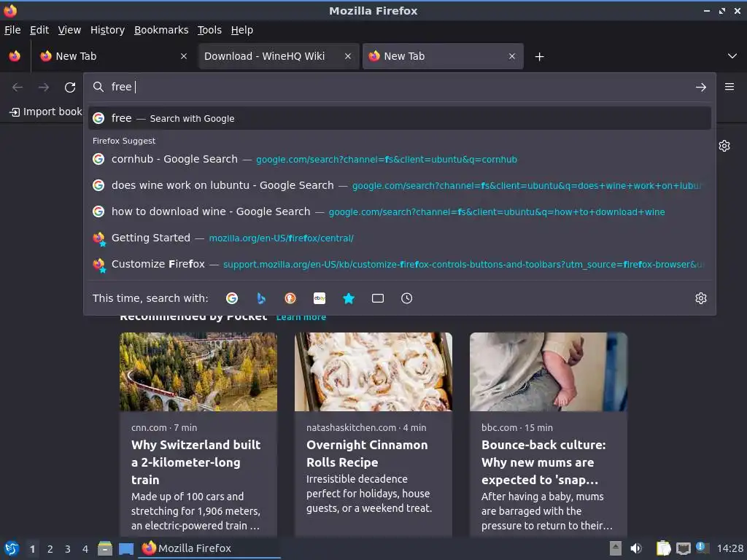Image resolution: width=747 pixels, height=560 pixels.
Task: Open the View menu
Action: point(69,30)
